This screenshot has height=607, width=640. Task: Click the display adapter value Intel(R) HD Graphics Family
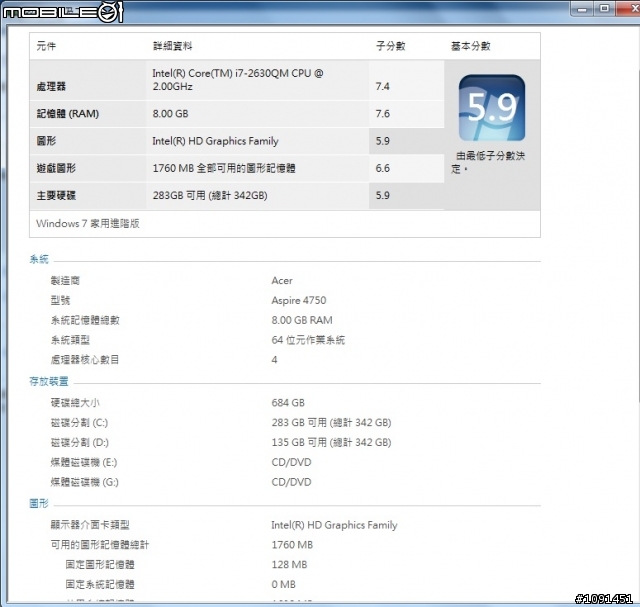(334, 525)
